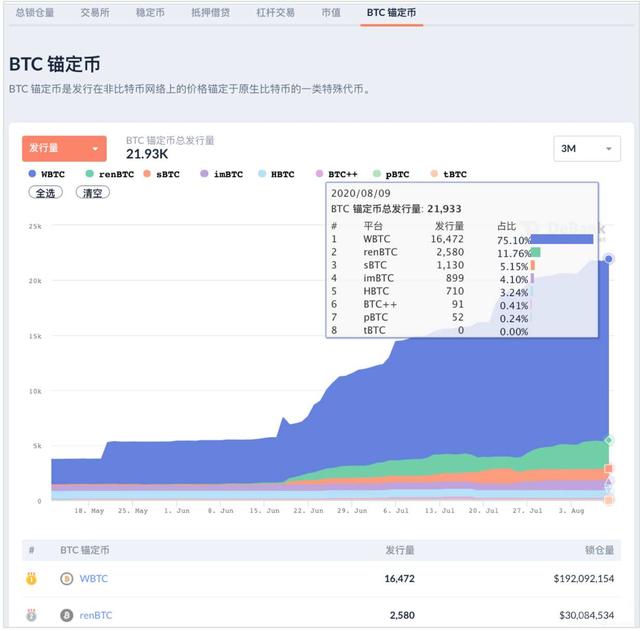Click the renBTC coin icon in table
Viewport: 640px width, 631px height.
pos(67,615)
